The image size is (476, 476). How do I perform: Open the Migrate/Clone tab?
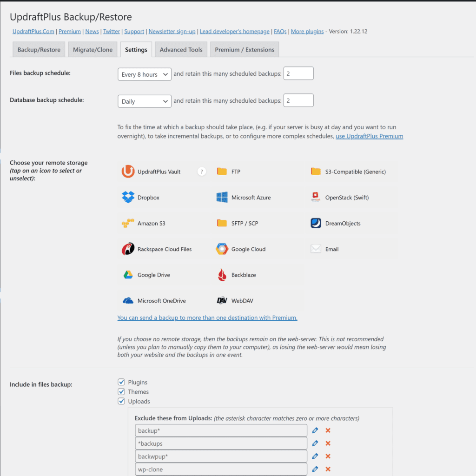[93, 49]
